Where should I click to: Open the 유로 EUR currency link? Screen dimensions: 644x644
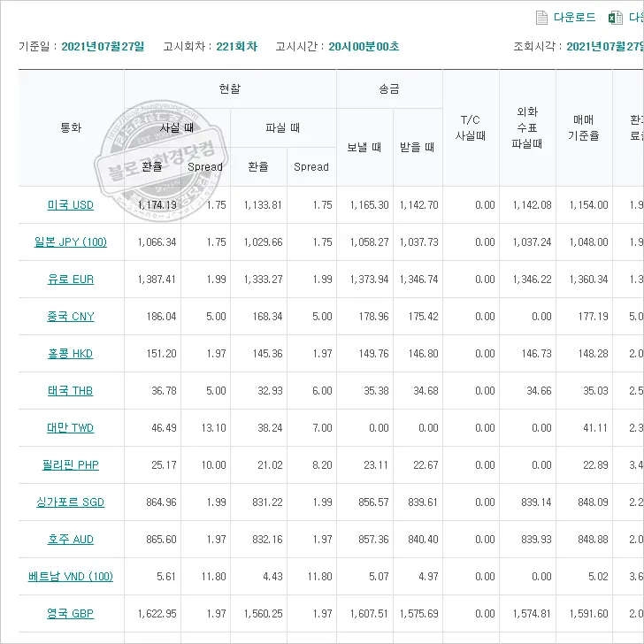point(71,280)
